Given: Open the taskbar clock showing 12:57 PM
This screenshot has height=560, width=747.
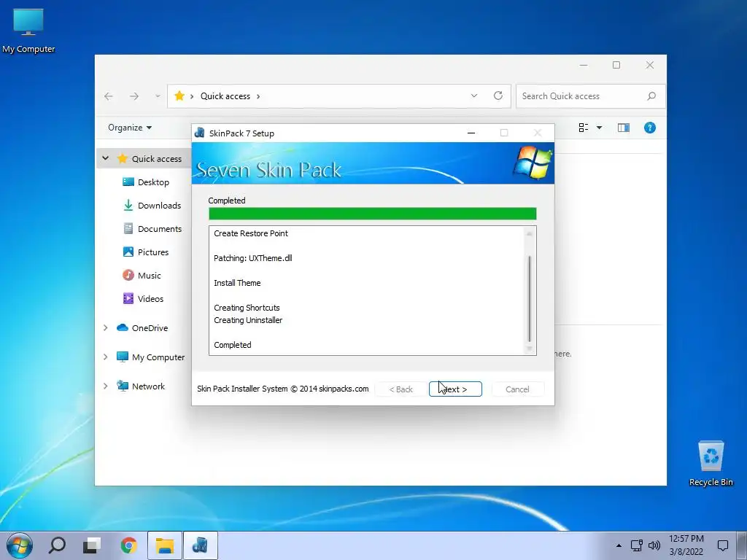Looking at the screenshot, I should tap(686, 545).
